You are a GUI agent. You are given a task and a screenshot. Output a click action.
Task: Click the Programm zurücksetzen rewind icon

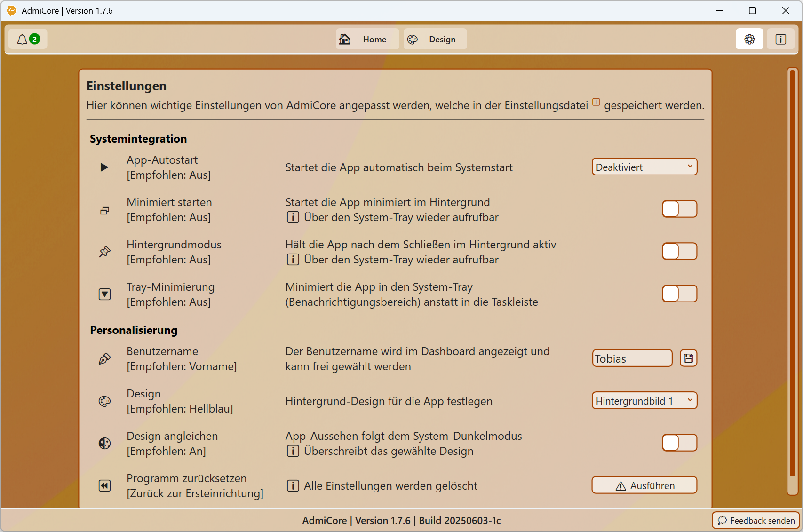click(104, 486)
